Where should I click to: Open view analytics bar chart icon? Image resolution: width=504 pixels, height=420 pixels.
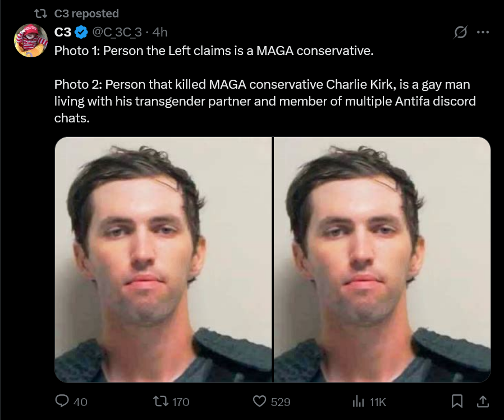tap(358, 401)
